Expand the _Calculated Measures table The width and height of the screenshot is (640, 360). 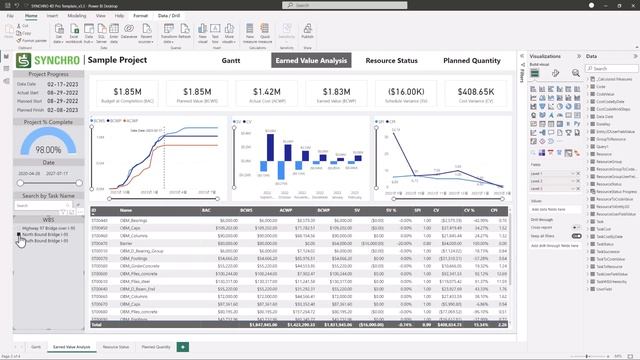pos(588,79)
